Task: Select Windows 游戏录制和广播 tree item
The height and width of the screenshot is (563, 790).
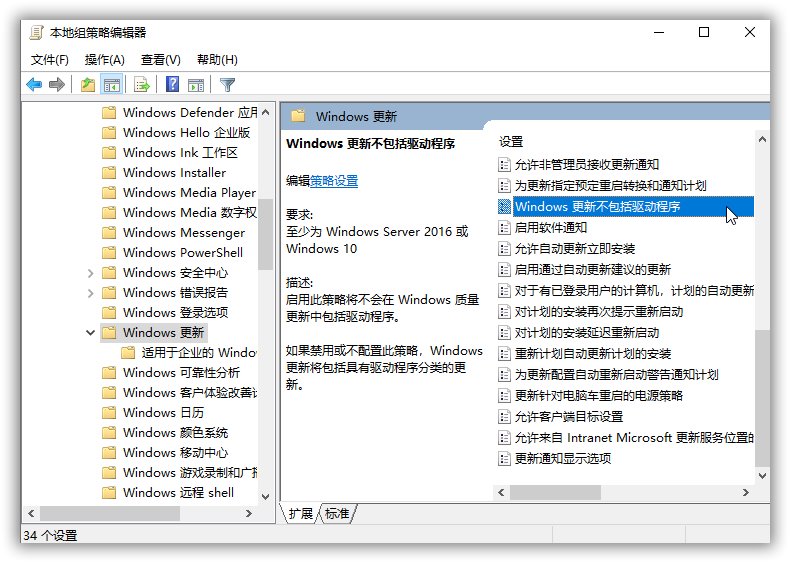Action: pyautogui.click(x=190, y=473)
